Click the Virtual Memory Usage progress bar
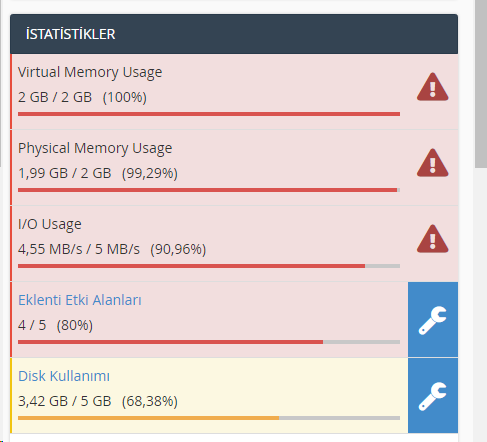The image size is (487, 442). [209, 114]
